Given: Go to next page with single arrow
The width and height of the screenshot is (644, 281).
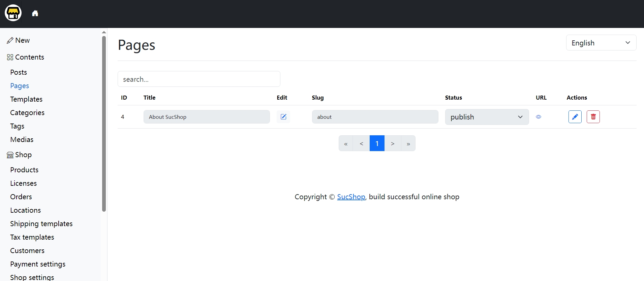Looking at the screenshot, I should [393, 143].
